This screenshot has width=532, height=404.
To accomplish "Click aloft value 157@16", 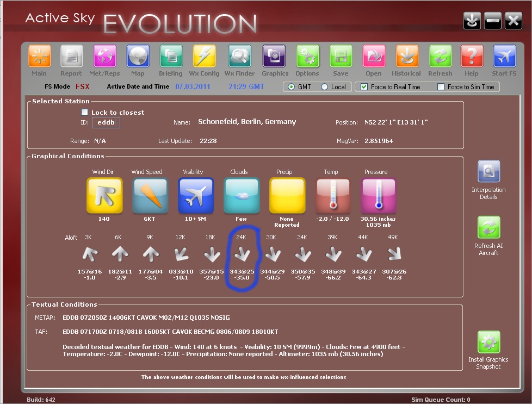I will pyautogui.click(x=90, y=272).
